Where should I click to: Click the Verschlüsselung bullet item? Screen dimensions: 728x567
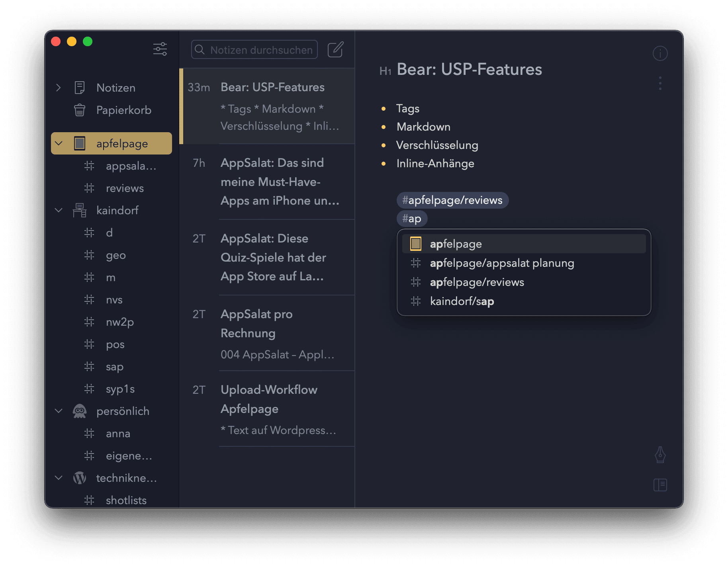coord(437,145)
